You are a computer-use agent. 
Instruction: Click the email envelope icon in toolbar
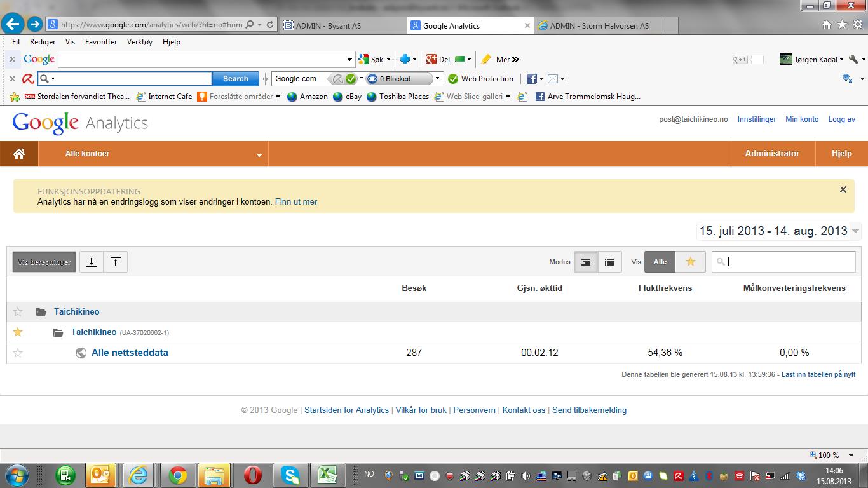tap(553, 79)
